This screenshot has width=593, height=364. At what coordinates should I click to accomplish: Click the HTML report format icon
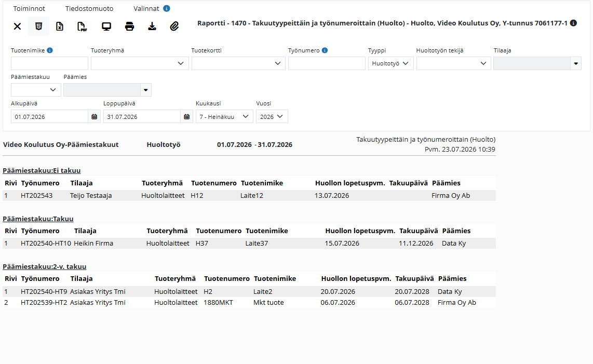pos(38,26)
